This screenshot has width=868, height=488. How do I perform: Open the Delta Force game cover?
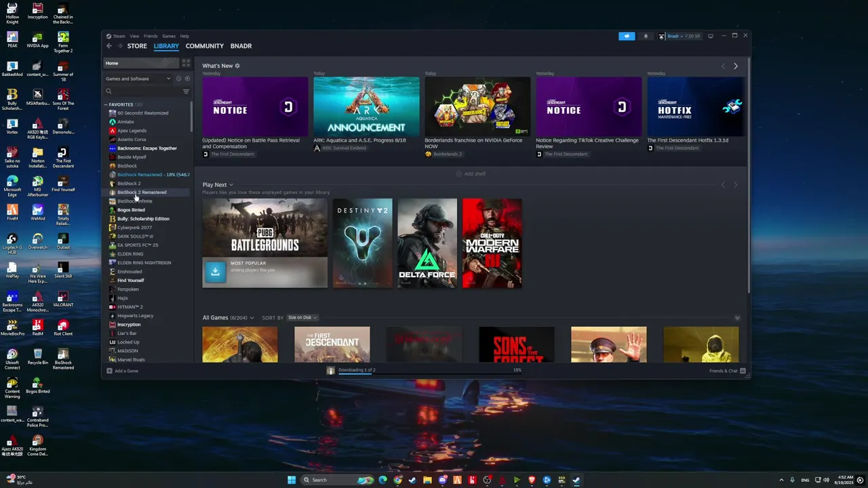click(427, 243)
